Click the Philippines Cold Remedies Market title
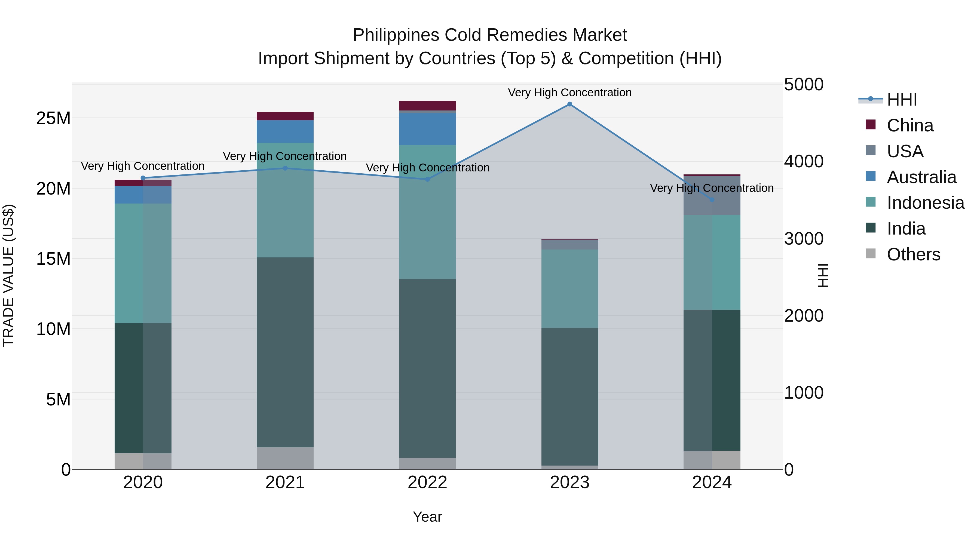Image resolution: width=980 pixels, height=551 pixels. pyautogui.click(x=490, y=35)
